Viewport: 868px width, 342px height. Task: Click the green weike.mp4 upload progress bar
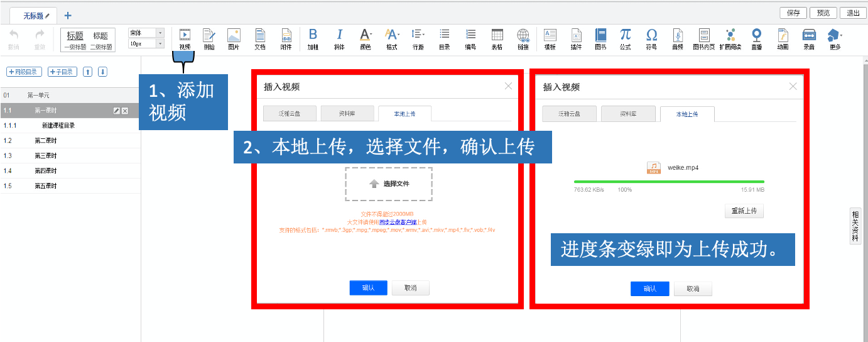pos(669,182)
